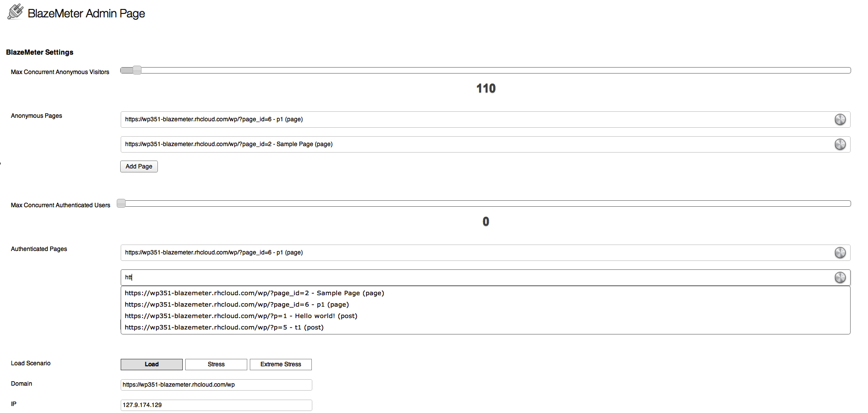Click the Load Scenario label
868x413 pixels.
click(x=31, y=363)
